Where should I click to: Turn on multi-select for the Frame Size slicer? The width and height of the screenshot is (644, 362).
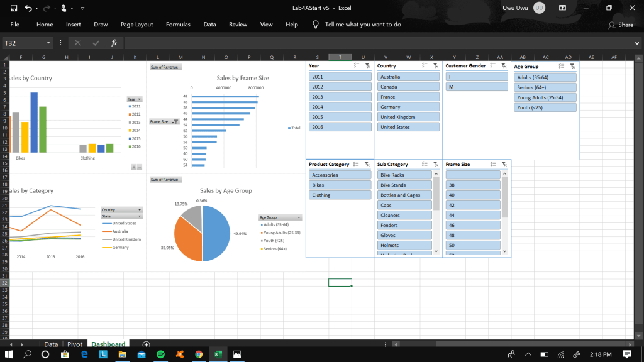[493, 164]
